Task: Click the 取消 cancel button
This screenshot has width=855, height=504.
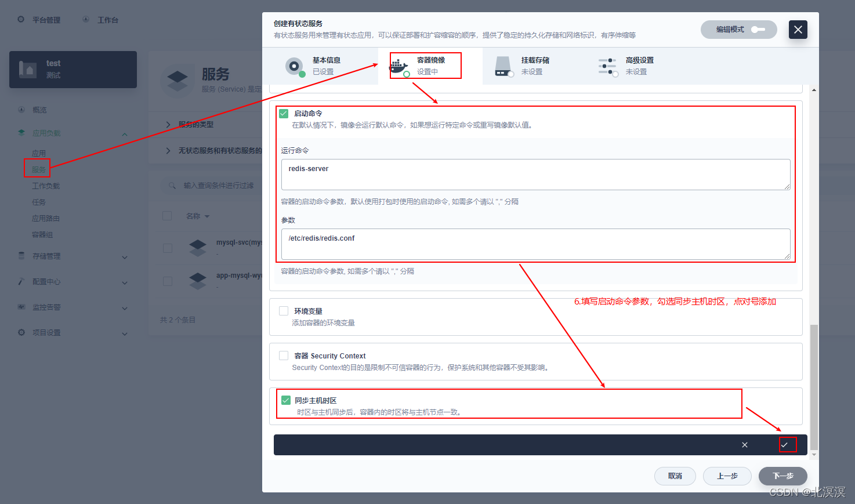Action: [x=675, y=476]
